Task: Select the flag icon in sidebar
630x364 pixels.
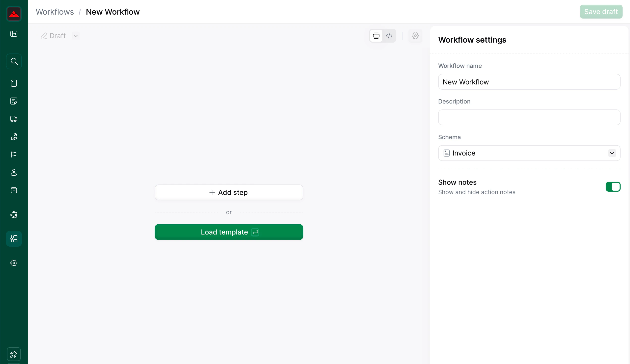Action: pos(14,155)
